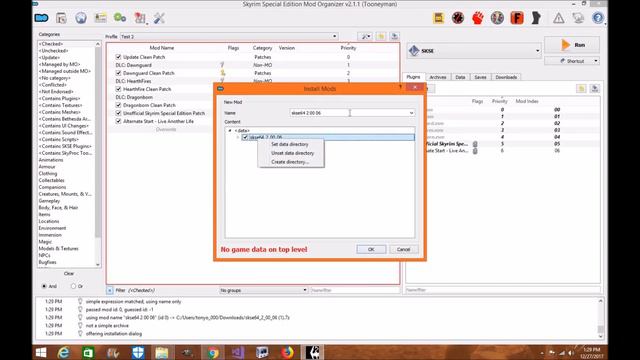Open Internet Explorer from taskbar
The image size is (640, 360).
point(64,352)
